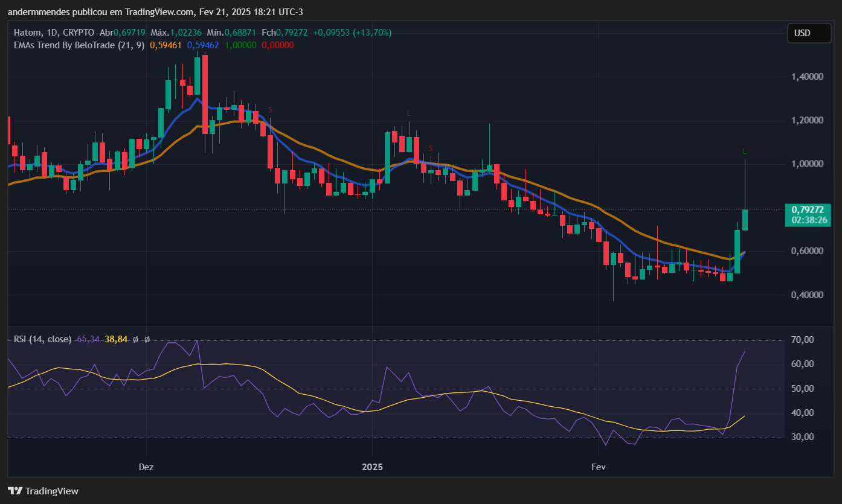Click the 1,00000 price axis label

pyautogui.click(x=807, y=164)
